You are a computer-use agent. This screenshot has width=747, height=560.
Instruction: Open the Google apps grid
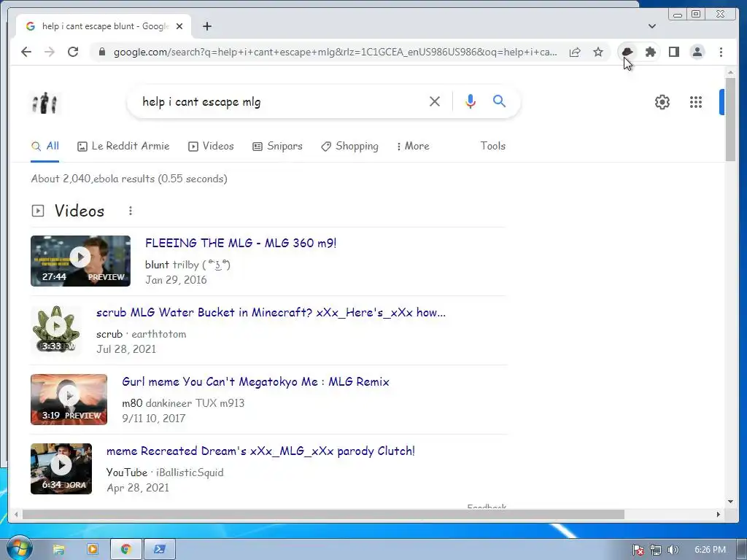click(x=695, y=102)
